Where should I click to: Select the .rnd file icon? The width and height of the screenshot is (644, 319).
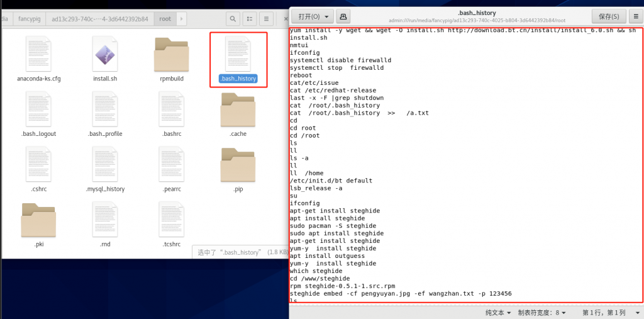pos(105,219)
